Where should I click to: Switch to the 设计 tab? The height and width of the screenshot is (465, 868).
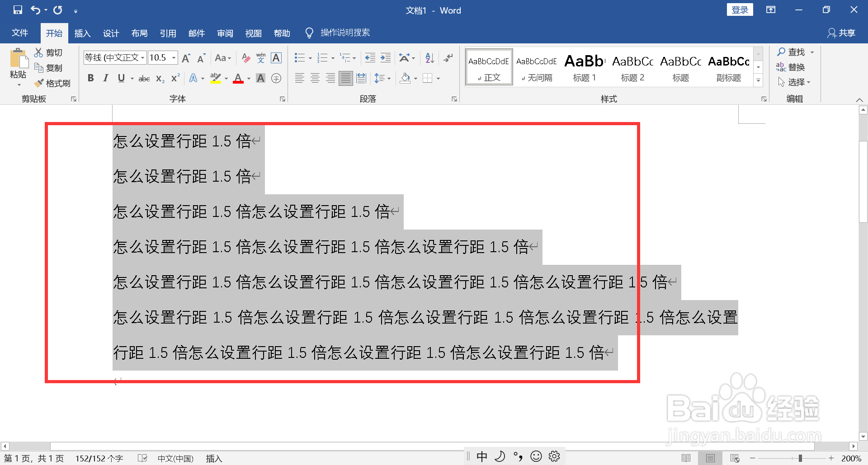point(111,33)
